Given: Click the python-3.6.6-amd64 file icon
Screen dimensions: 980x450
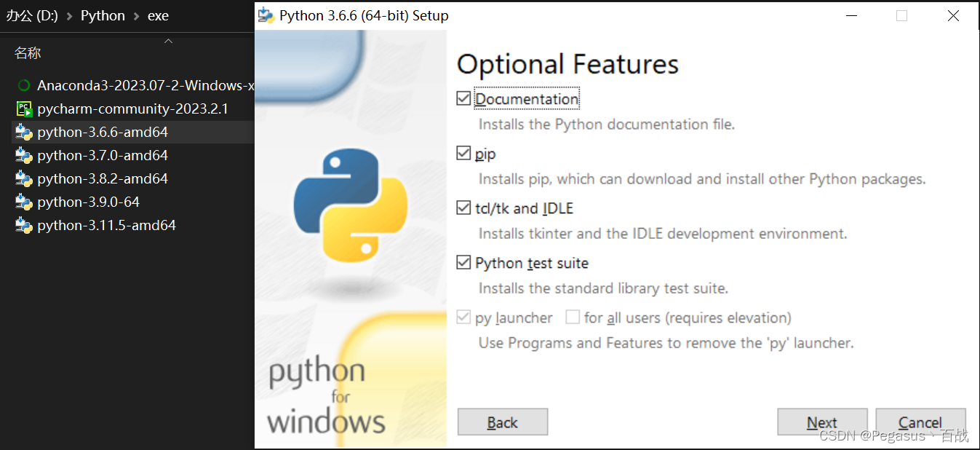Looking at the screenshot, I should click(x=24, y=133).
